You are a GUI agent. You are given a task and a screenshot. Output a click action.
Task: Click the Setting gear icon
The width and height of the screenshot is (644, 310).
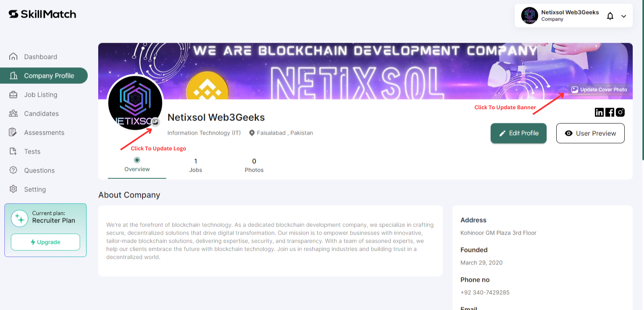[13, 189]
